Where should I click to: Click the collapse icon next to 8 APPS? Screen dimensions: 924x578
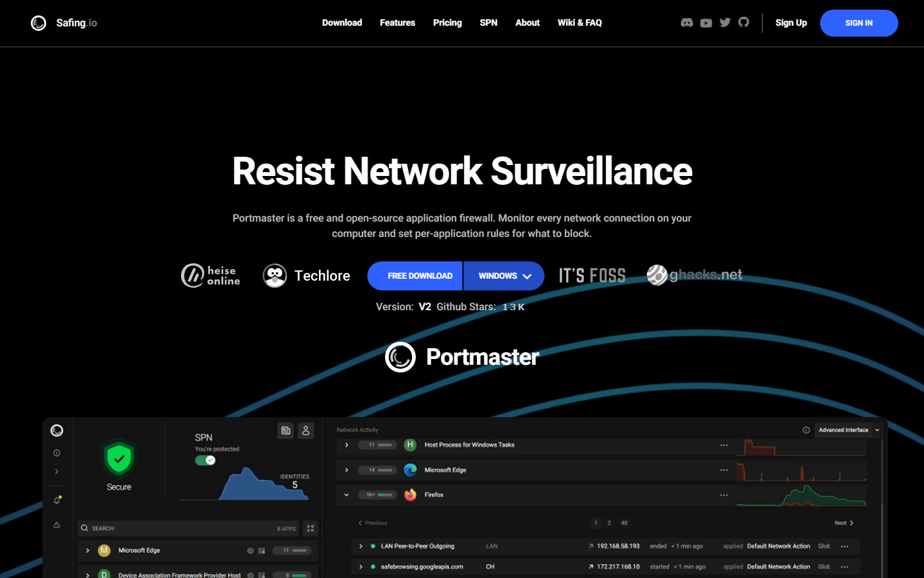point(311,528)
